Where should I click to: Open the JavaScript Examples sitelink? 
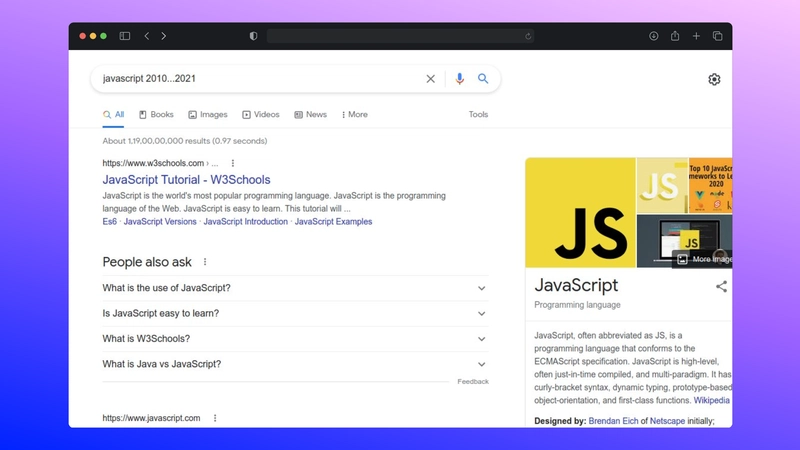[333, 221]
